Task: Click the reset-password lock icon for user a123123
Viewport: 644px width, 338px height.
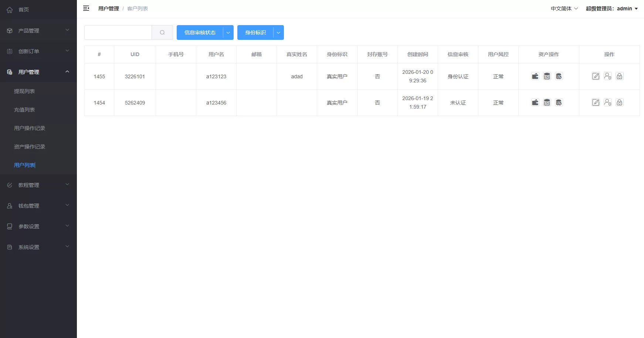Action: pos(620,76)
